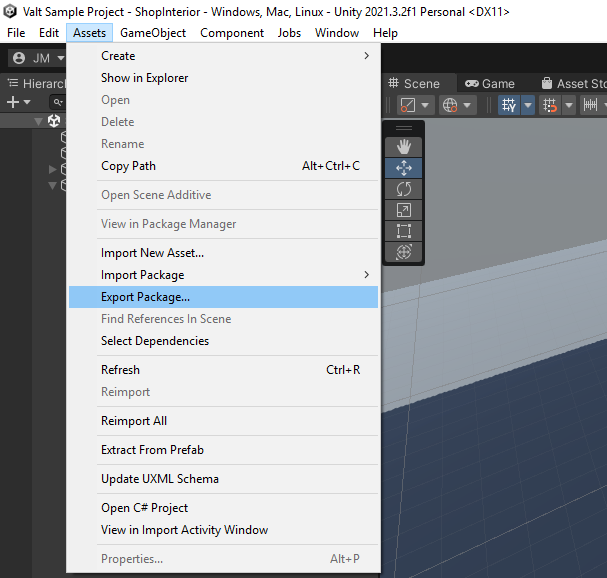607x578 pixels.
Task: Choose Open C# Project
Action: [223, 508]
